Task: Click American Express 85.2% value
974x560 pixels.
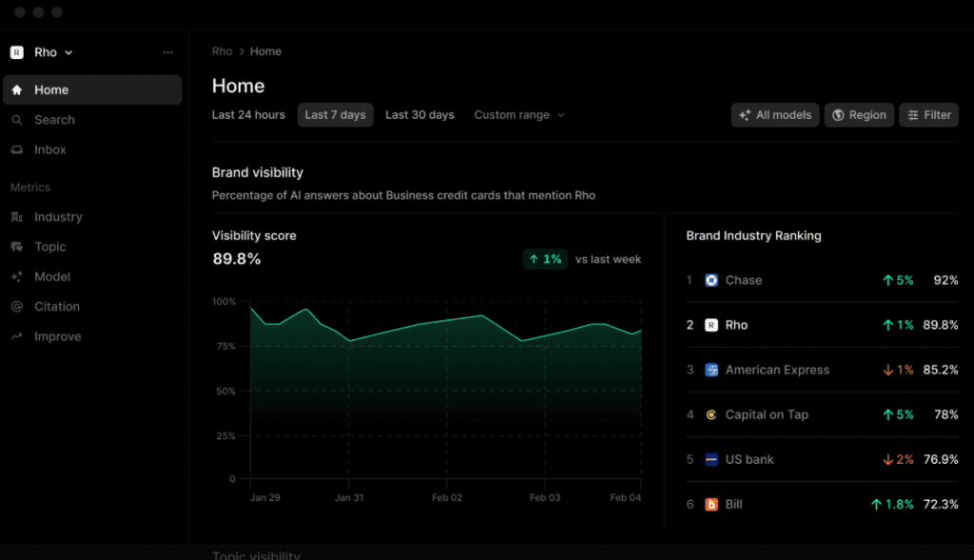Action: (941, 370)
